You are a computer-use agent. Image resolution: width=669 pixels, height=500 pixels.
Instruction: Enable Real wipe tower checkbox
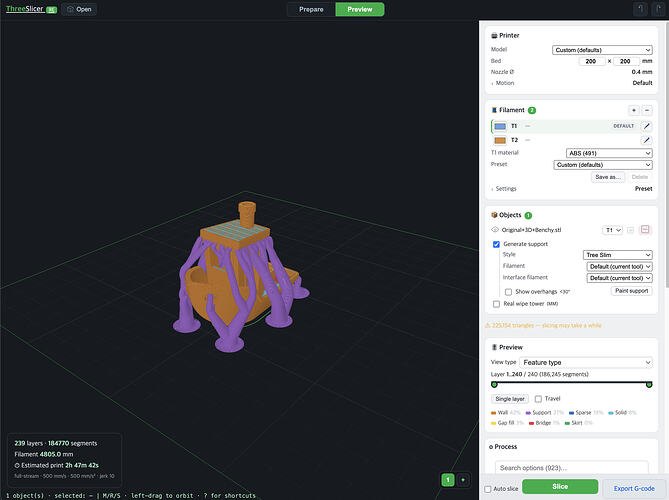tap(496, 304)
